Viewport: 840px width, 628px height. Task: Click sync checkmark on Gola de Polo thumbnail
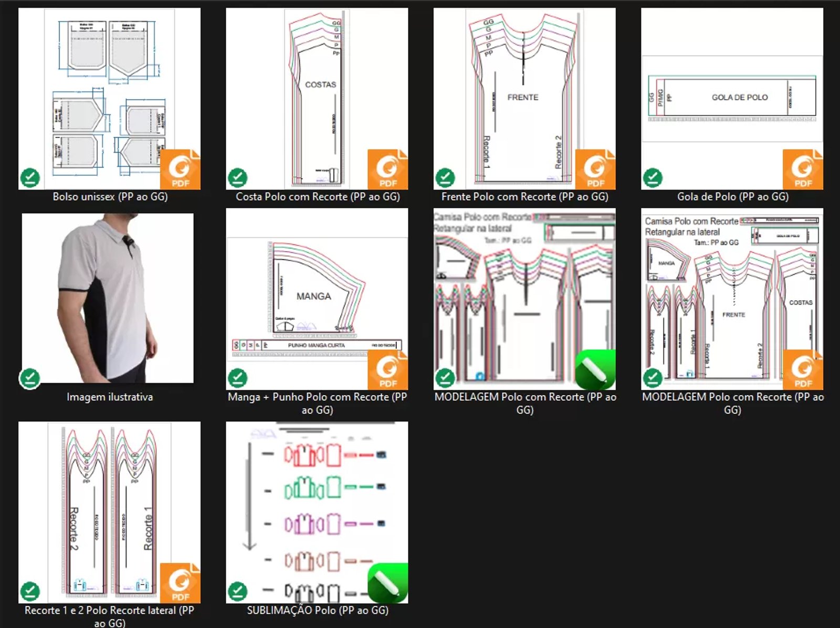click(653, 178)
